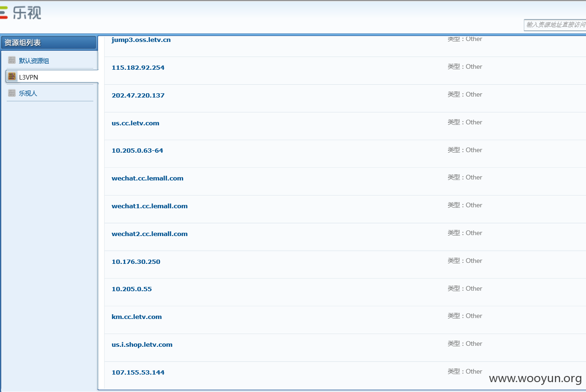
Task: Select the 乐视人 resource group
Action: tap(28, 93)
